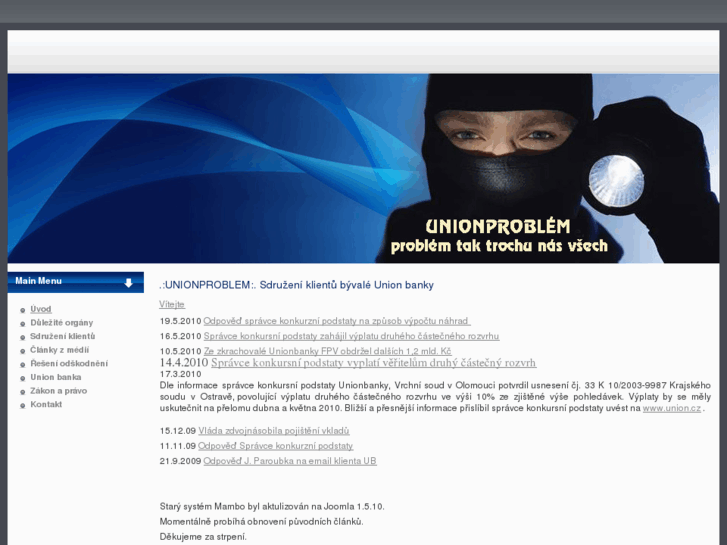727x545 pixels.
Task: Click the Main Menu down arrow icon
Action: [128, 283]
